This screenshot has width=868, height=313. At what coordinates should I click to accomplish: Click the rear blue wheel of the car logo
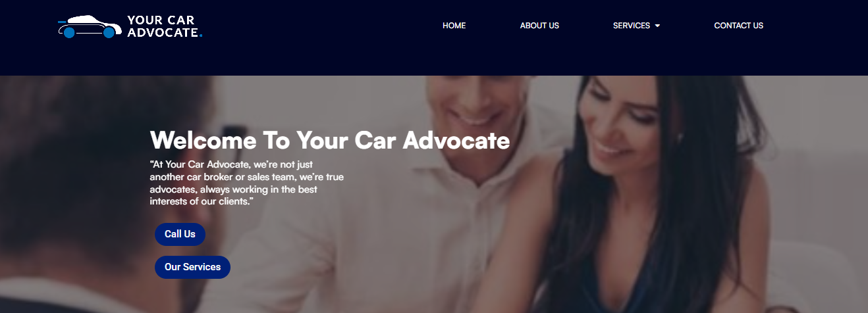(69, 33)
